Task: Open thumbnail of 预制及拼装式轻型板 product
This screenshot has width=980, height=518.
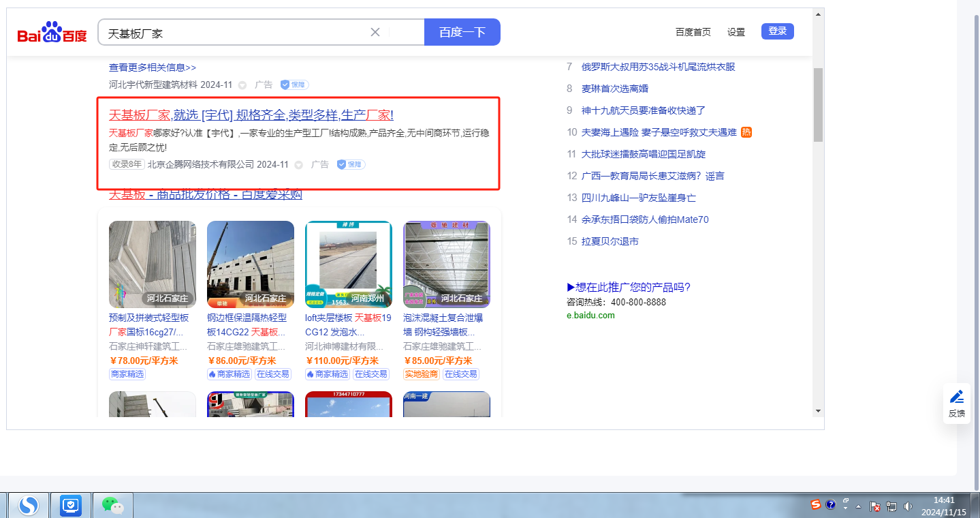Action: pyautogui.click(x=153, y=264)
